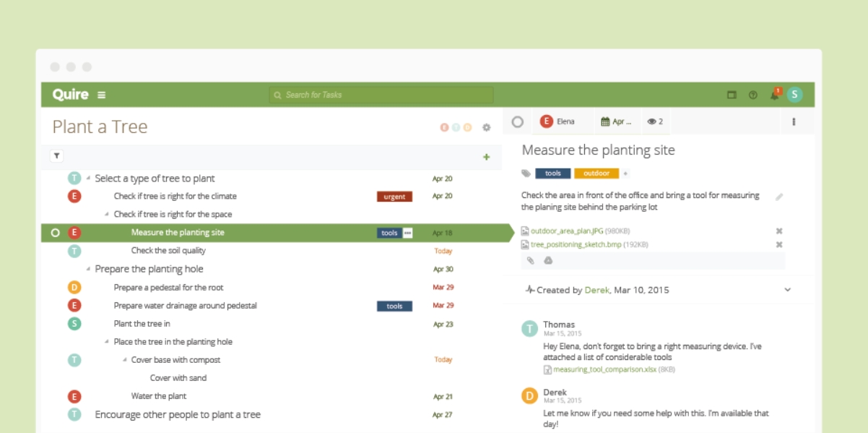
Task: Edit the description with the pencil icon
Action: tap(779, 197)
